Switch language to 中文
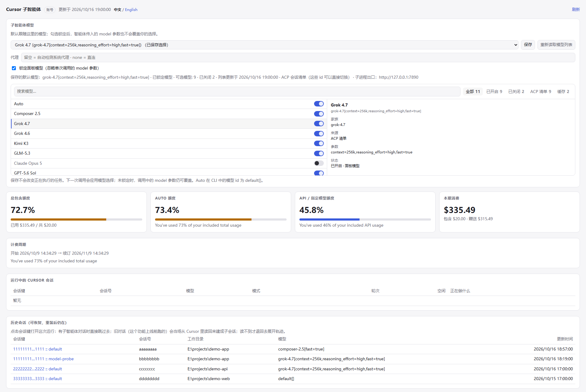 118,10
